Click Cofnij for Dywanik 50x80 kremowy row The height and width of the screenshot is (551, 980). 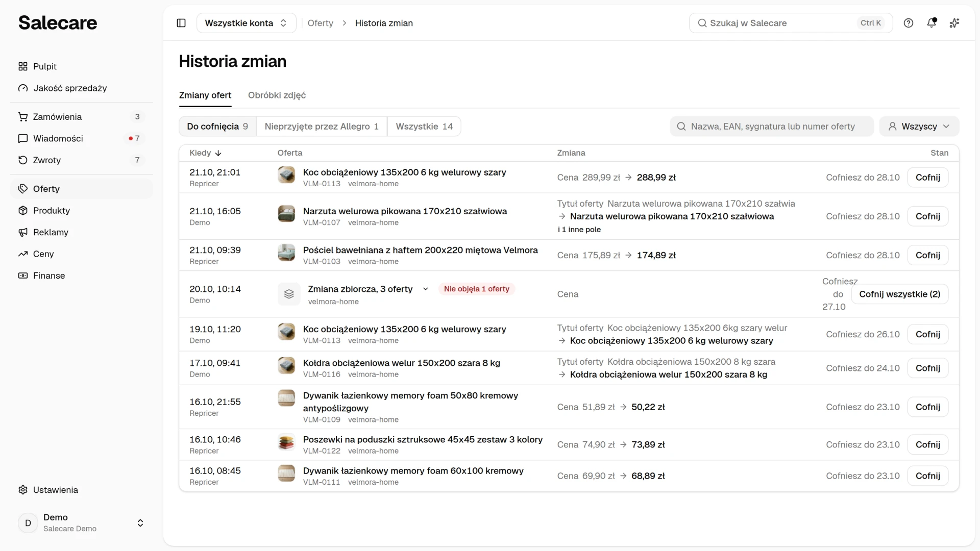tap(927, 407)
